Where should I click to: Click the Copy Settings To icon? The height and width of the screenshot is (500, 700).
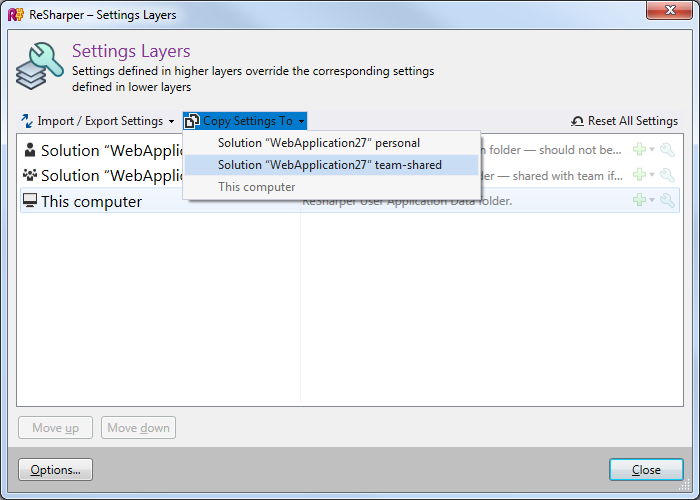(x=192, y=121)
